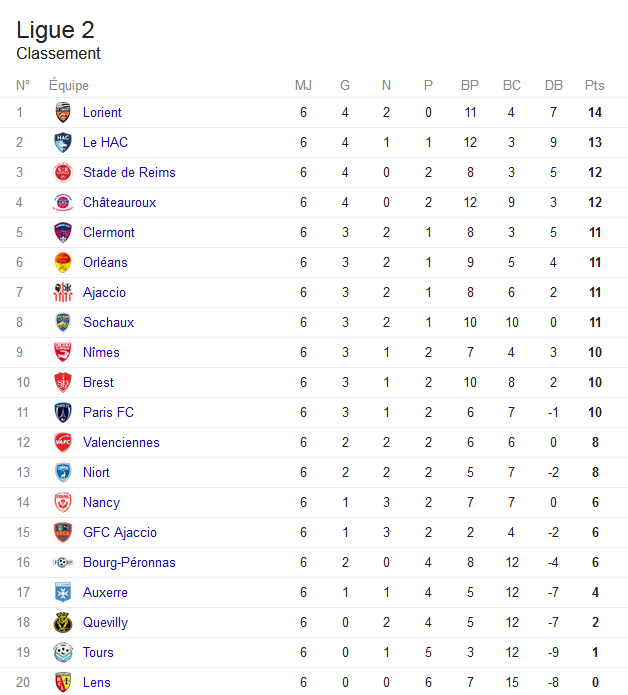Click the Paris FC logo icon
This screenshot has height=695, width=628.
pos(62,412)
